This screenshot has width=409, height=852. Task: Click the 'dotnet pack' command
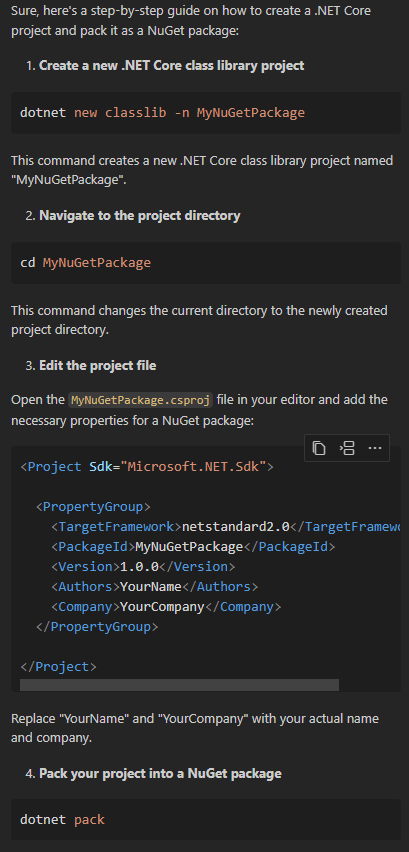point(62,819)
